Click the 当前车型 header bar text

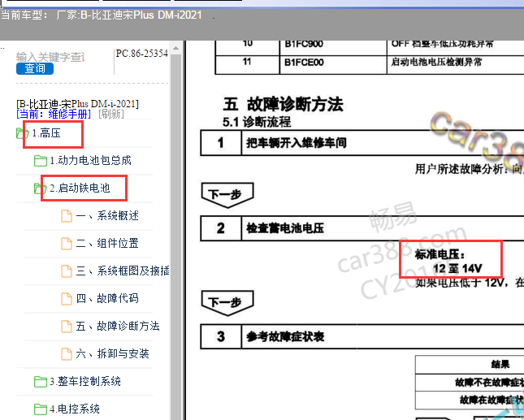point(102,15)
